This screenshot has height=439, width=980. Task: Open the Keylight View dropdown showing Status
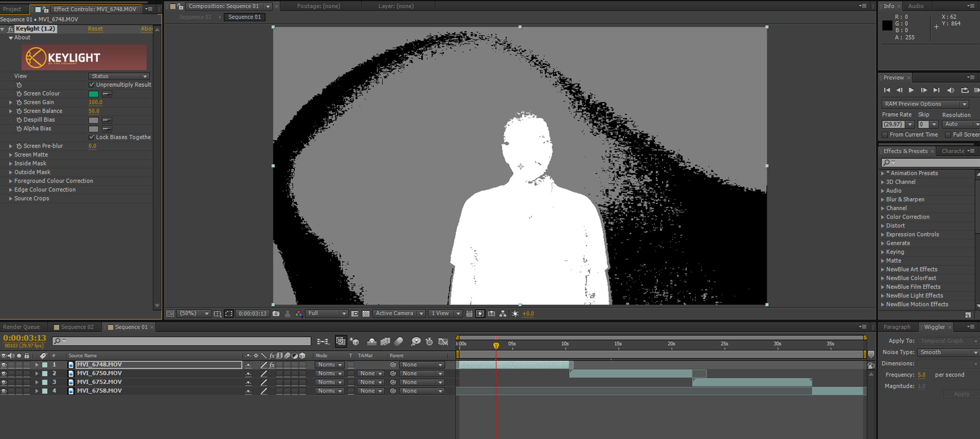click(x=119, y=76)
